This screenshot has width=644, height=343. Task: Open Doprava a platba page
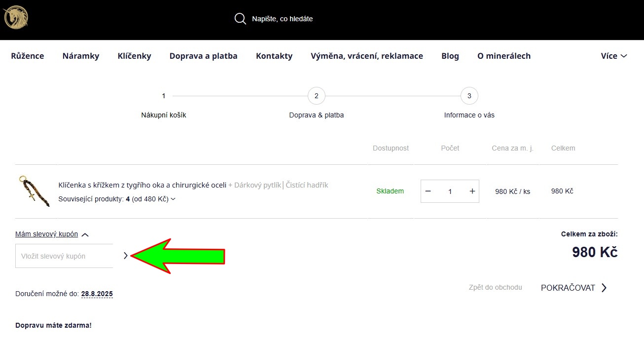click(x=203, y=56)
